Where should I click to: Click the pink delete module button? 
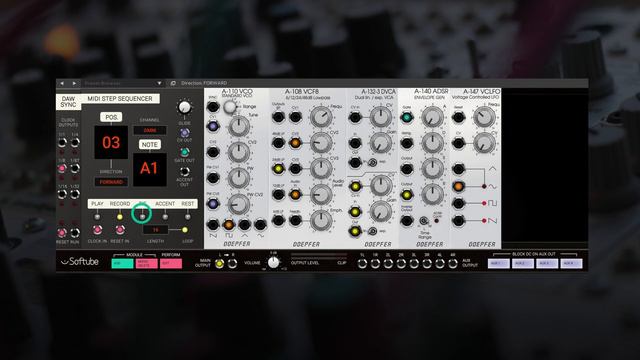pyautogui.click(x=146, y=264)
